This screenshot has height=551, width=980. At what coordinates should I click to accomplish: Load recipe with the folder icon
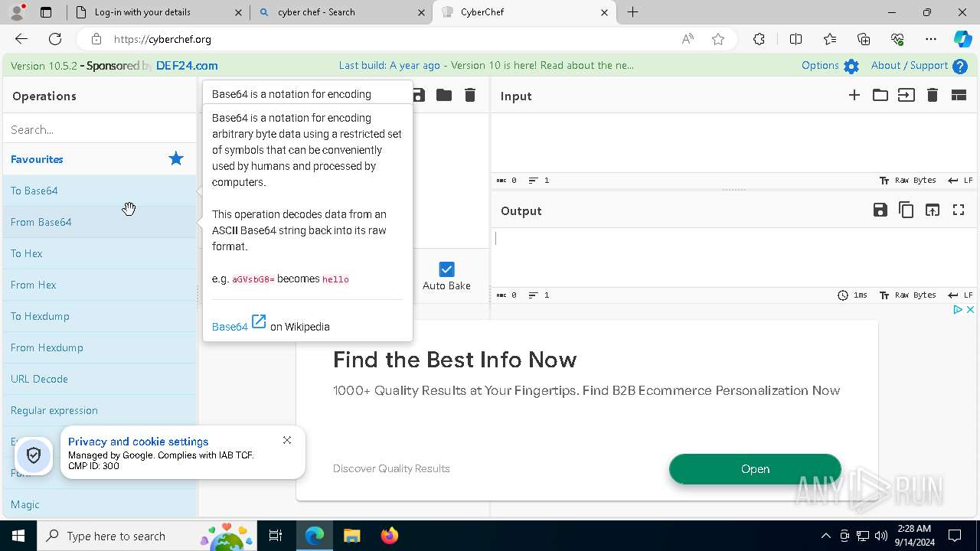pos(444,95)
